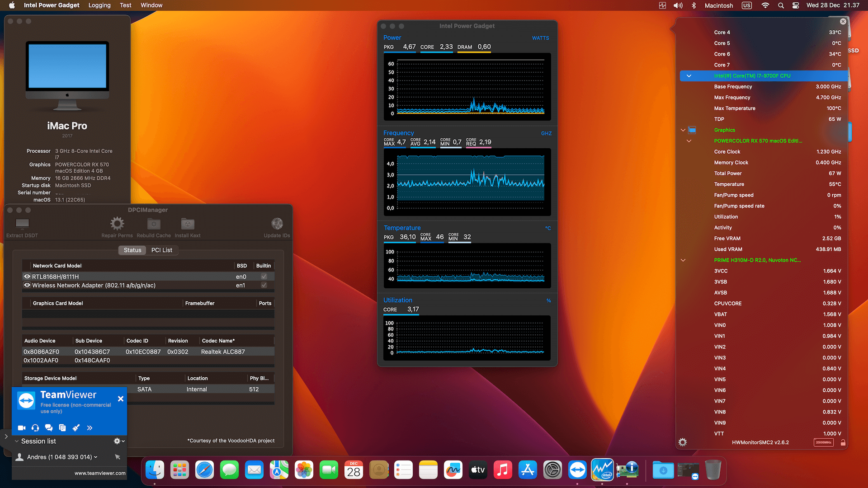Image resolution: width=868 pixels, height=488 pixels.
Task: Open System Settings in the Dock
Action: tap(552, 470)
